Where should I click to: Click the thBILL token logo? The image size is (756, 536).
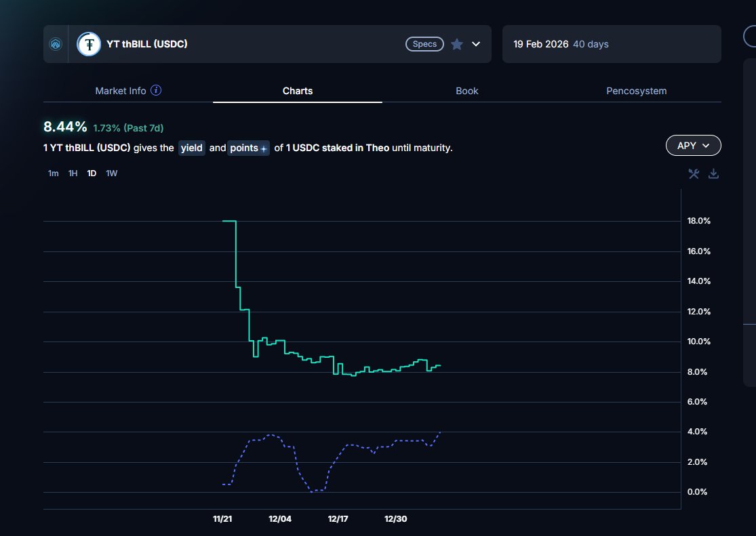89,44
